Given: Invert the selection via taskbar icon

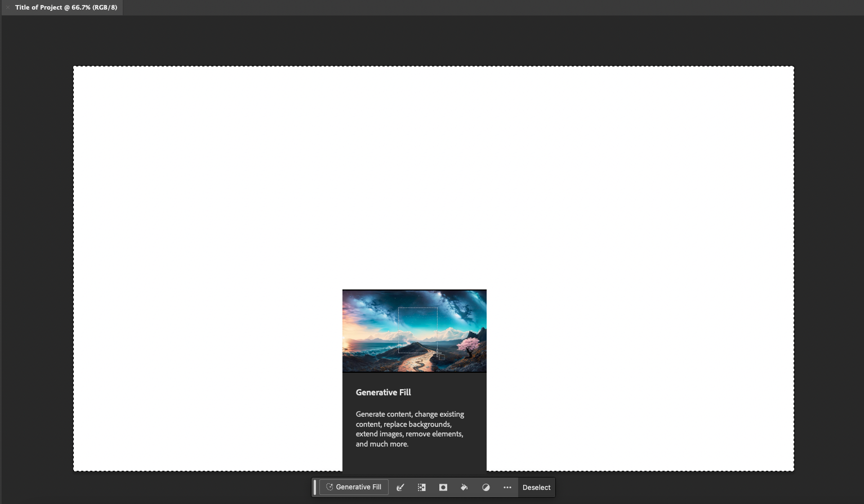Looking at the screenshot, I should [422, 487].
